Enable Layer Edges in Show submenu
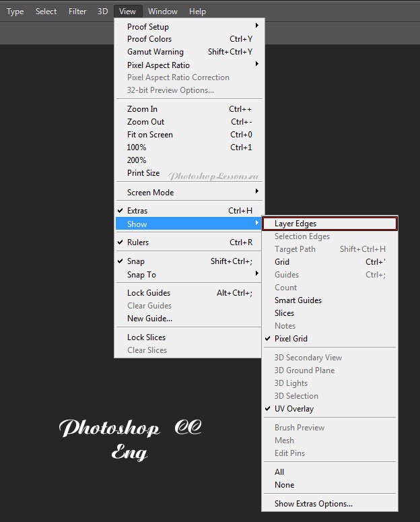Viewport: 420px width, 522px height. pyautogui.click(x=330, y=224)
